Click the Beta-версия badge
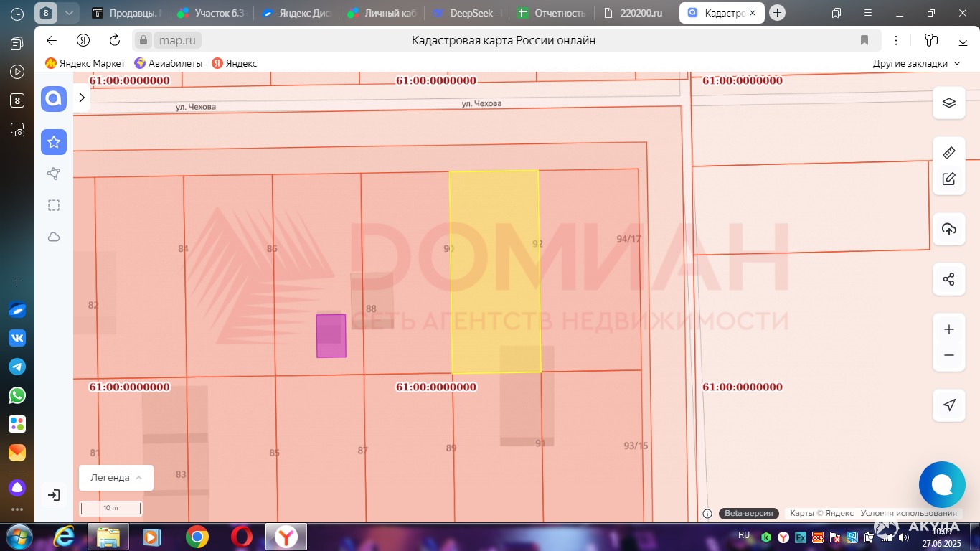This screenshot has width=980, height=551. 749,513
